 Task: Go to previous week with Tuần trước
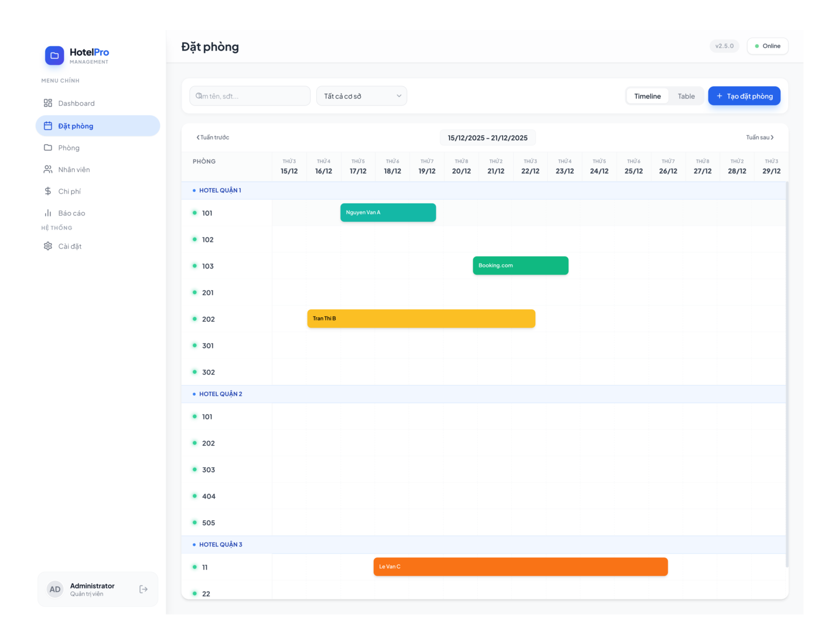coord(213,137)
